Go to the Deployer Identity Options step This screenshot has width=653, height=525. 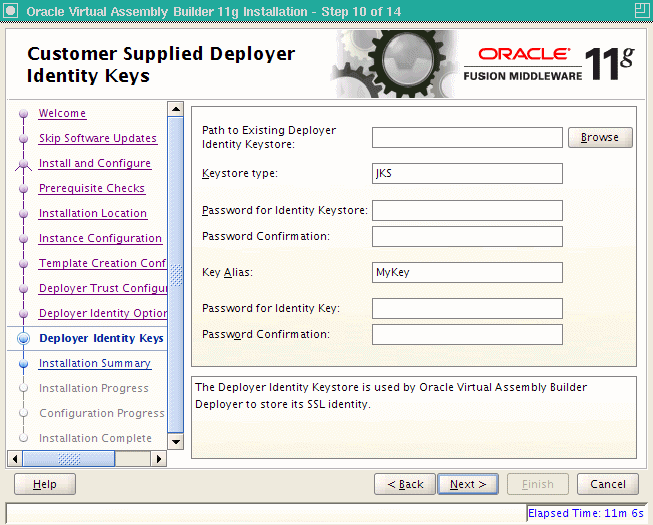point(102,313)
